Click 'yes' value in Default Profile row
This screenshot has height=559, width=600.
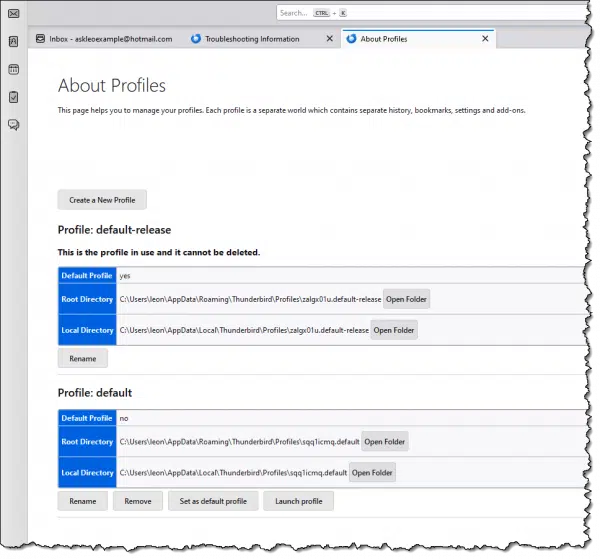point(125,276)
